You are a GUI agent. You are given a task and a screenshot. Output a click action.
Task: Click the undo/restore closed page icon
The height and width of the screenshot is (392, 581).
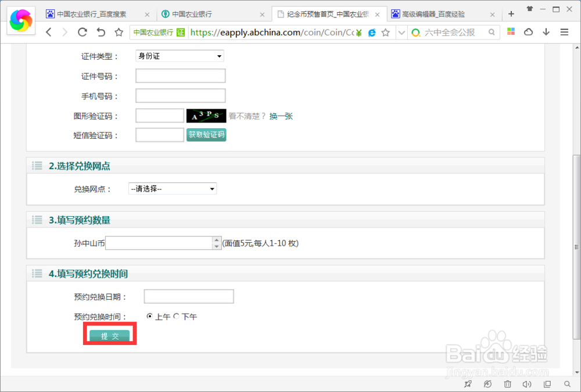pyautogui.click(x=101, y=33)
